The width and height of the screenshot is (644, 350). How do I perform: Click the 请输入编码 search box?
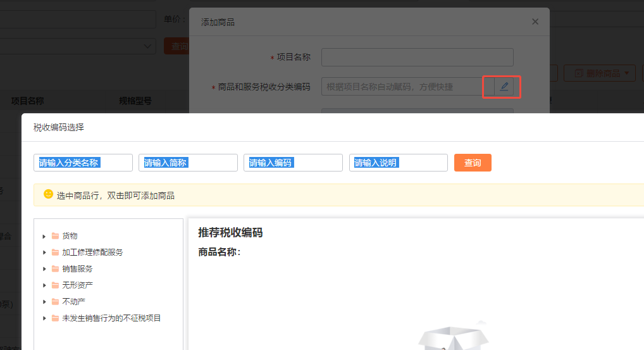point(294,163)
